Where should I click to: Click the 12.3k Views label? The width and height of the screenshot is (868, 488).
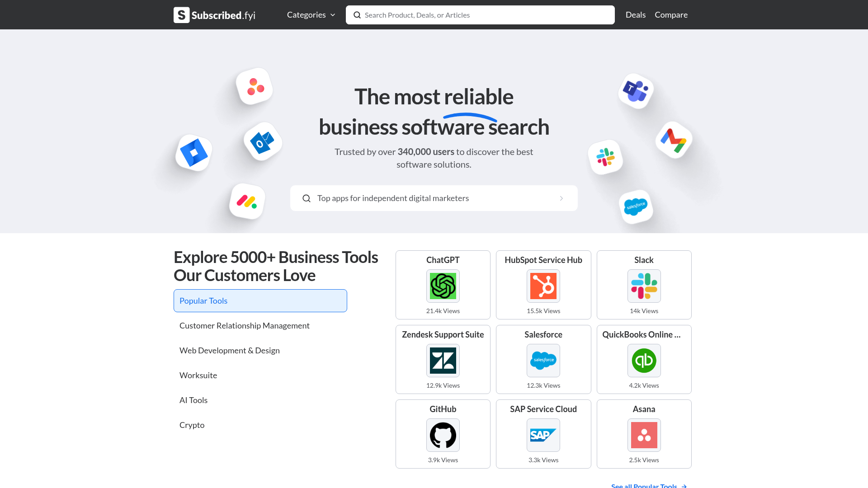(543, 385)
